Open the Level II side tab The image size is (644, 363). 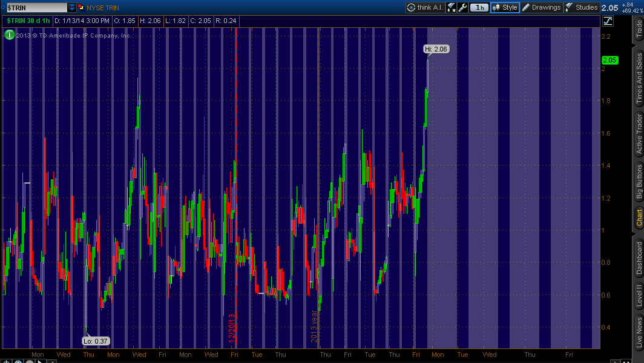click(639, 296)
